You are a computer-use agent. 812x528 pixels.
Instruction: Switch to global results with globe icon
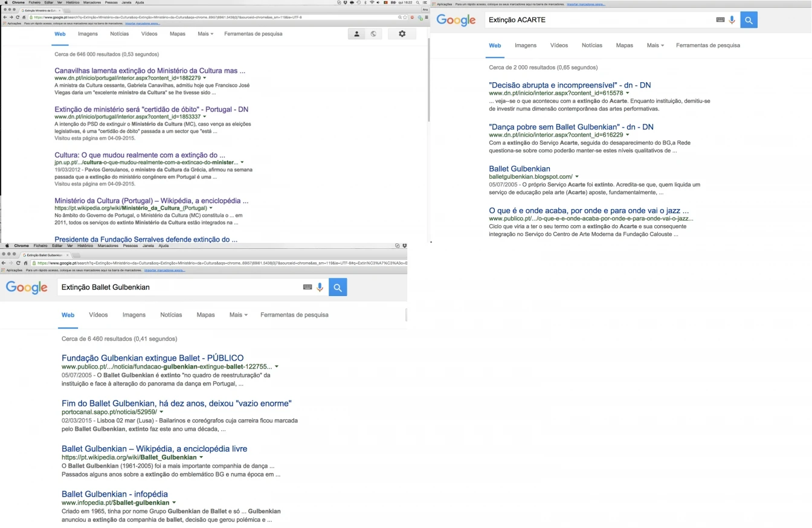373,34
